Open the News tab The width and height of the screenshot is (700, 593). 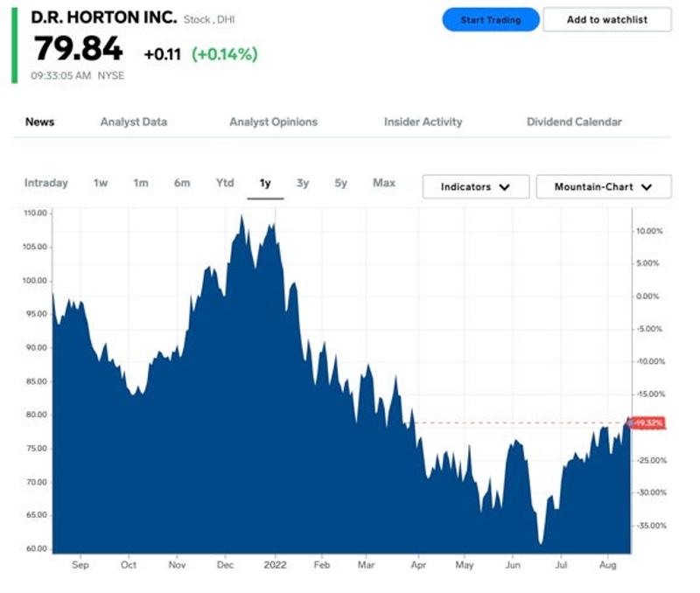(39, 122)
